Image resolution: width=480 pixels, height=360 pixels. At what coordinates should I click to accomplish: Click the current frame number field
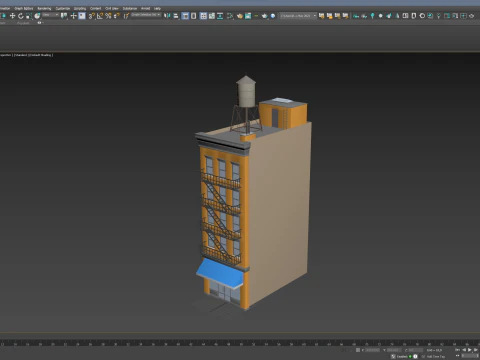[471, 356]
